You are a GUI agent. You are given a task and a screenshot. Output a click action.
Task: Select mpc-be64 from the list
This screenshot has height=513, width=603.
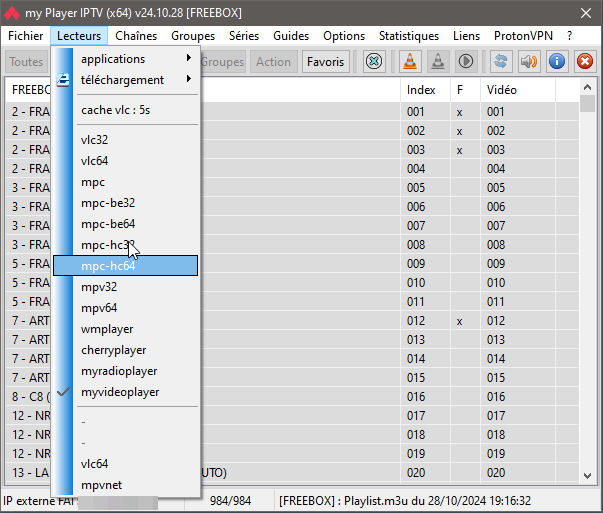click(125, 224)
